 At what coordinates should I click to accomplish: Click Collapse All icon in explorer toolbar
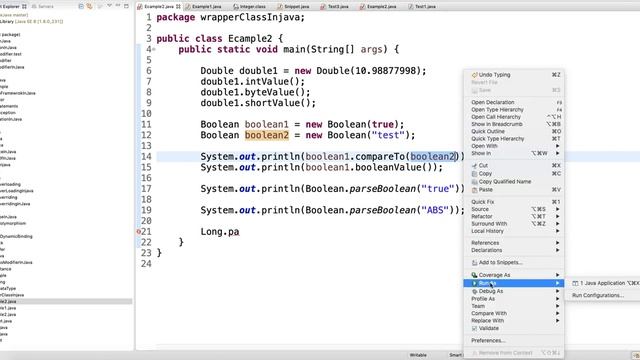[x=81, y=6]
